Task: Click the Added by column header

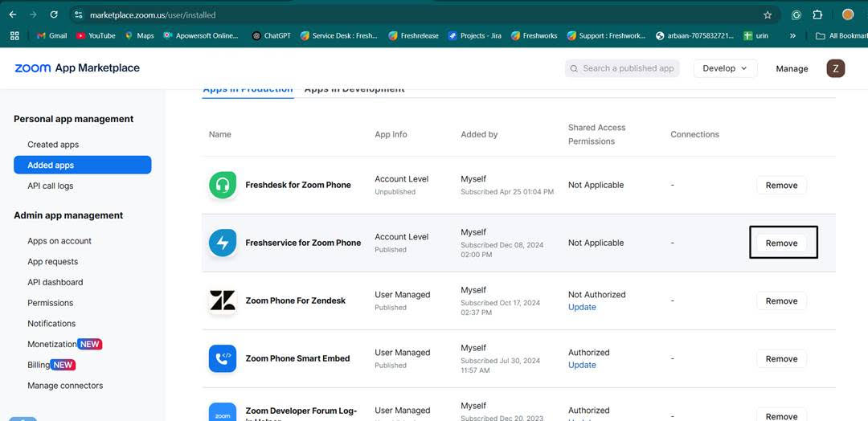Action: [479, 134]
